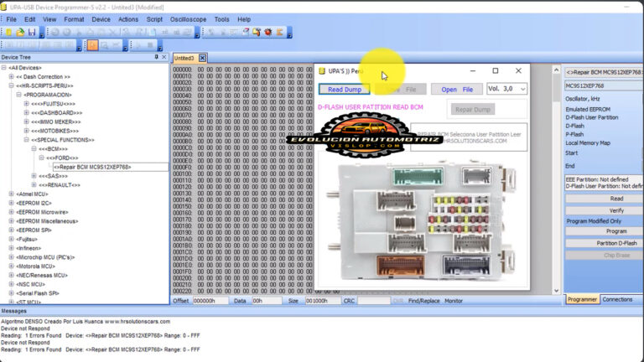Expand the RENAULT tree node
This screenshot has height=362, width=644.
click(x=34, y=185)
